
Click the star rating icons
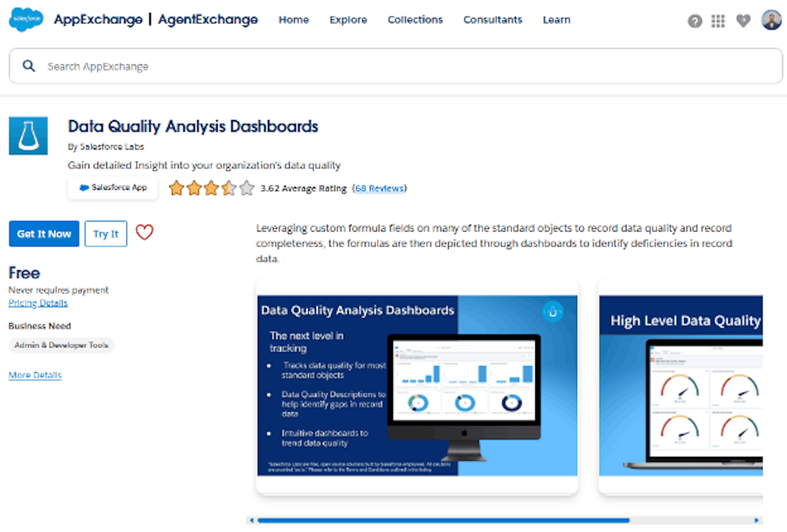(x=212, y=188)
